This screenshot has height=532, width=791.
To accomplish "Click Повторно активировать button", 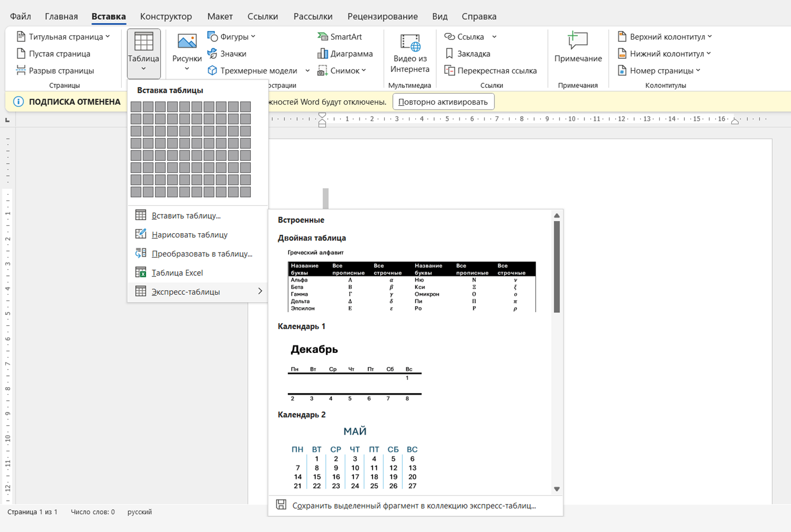I will coord(443,102).
